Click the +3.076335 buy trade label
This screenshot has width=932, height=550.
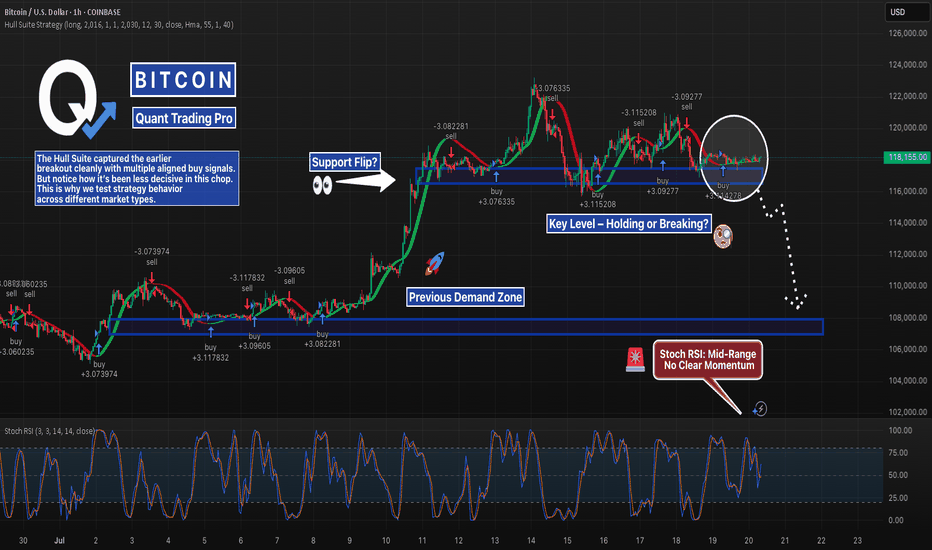click(x=496, y=197)
